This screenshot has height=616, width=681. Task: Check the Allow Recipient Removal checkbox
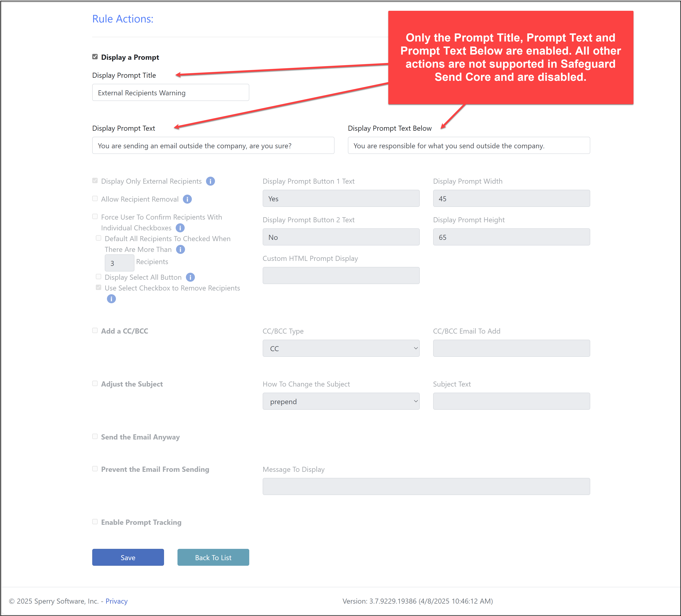pyautogui.click(x=95, y=199)
